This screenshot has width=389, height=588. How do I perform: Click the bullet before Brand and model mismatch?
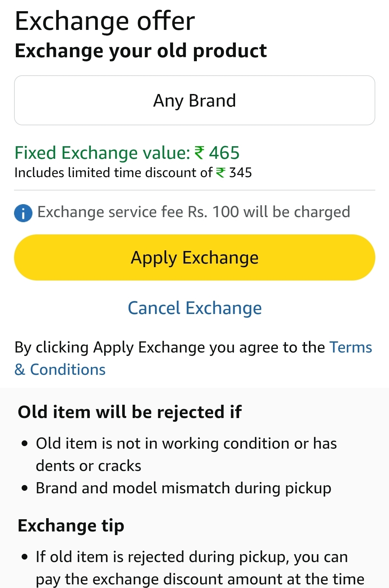tap(25, 489)
